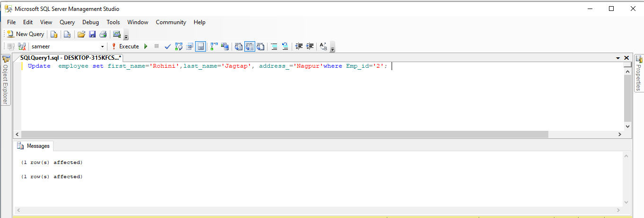
Task: Save the query with the floppy disk icon
Action: coord(92,34)
